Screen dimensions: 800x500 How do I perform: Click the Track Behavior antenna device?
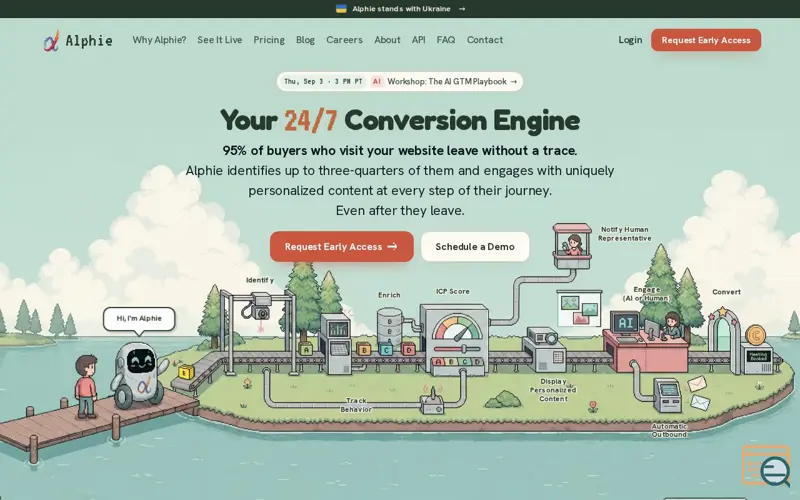point(433,401)
